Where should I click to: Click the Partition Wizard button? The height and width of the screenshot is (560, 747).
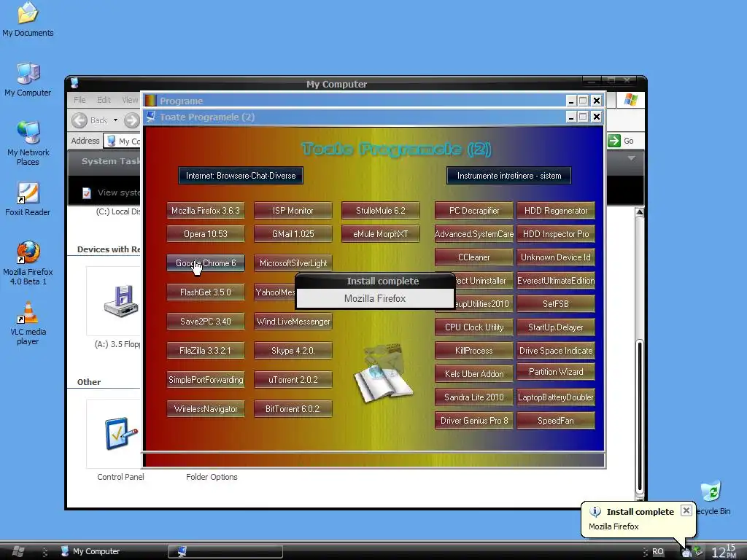tap(556, 372)
